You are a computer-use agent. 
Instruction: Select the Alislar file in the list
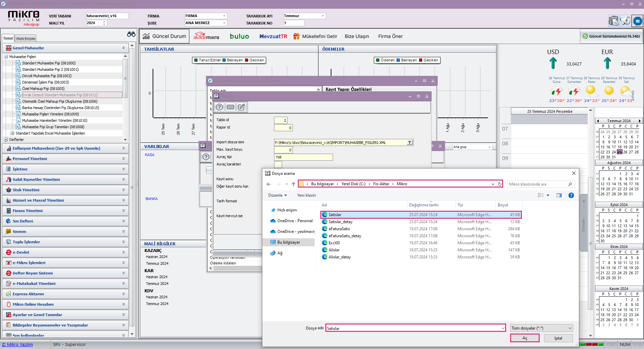coord(334,250)
